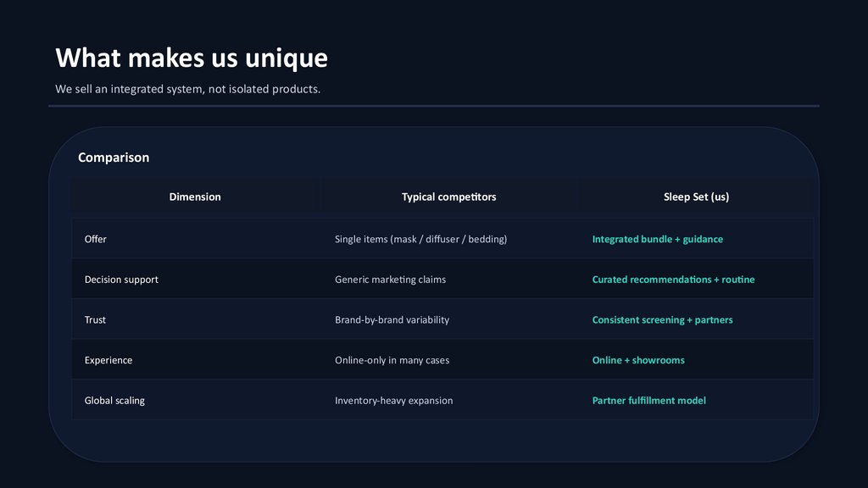This screenshot has width=868, height=488.
Task: Select 'Consistent screening + partners' text
Action: (x=662, y=320)
